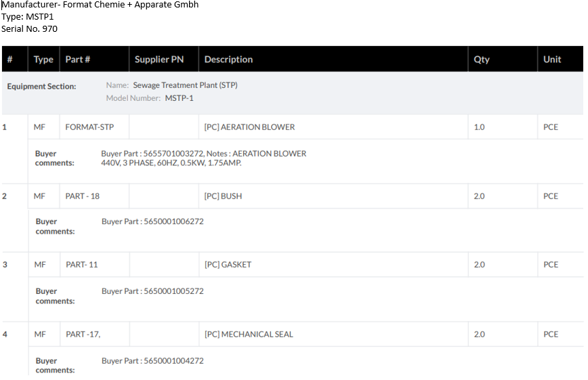This screenshot has height=380, width=588.
Task: Click the AERATION BLOWER description cell
Action: [x=249, y=127]
